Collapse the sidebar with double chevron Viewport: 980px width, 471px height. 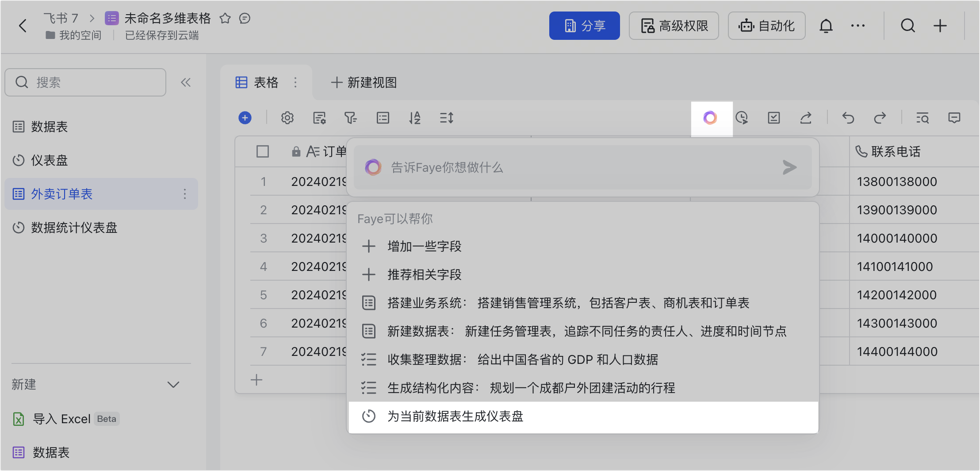pyautogui.click(x=186, y=82)
